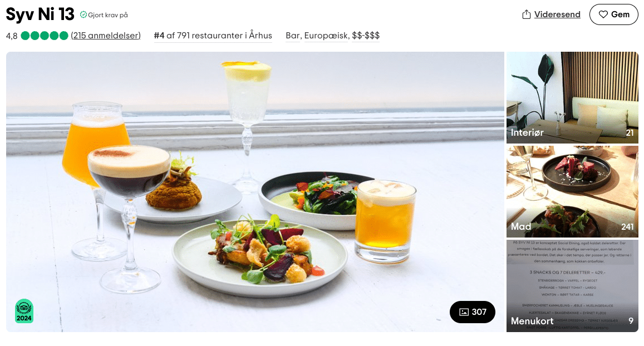Screen dimensions: 644x346
Task: Click the $$-$$$ price range link
Action: click(x=366, y=36)
